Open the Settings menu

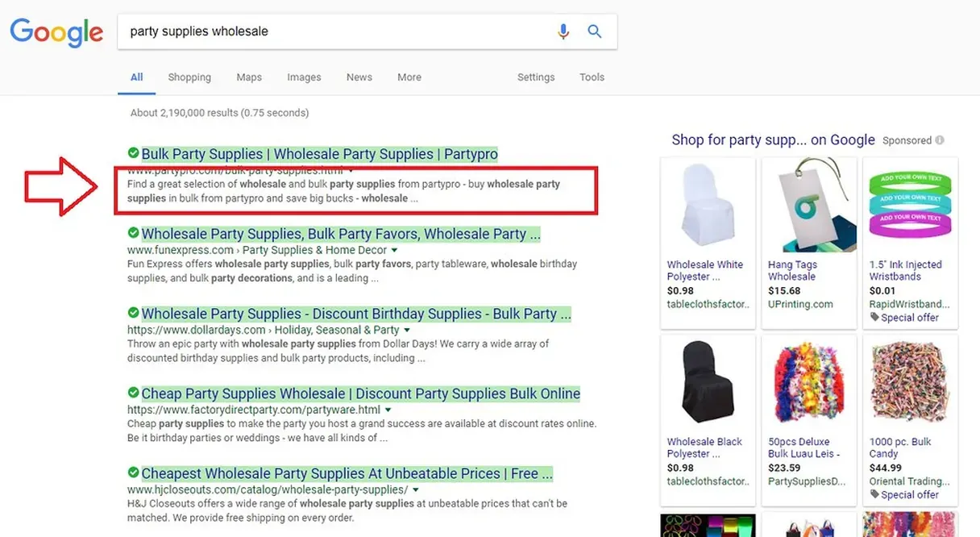[x=536, y=77]
